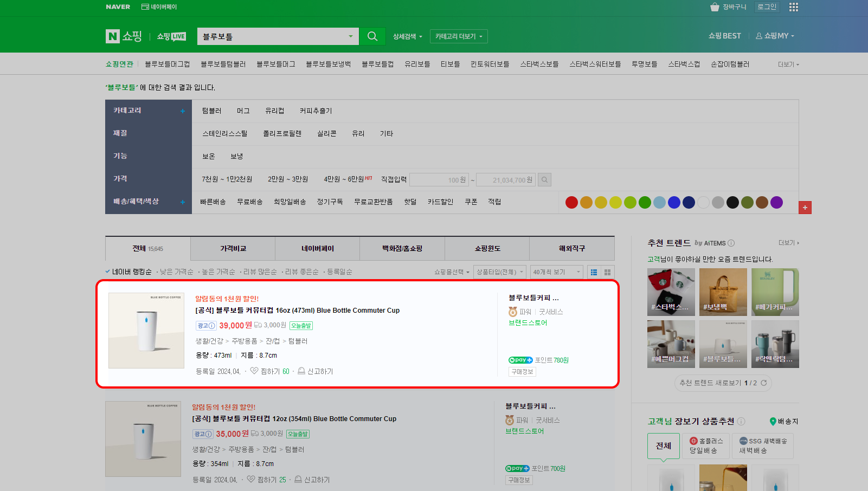Screen dimensions: 868x491
Task: Open 40개씩 보기 dropdown
Action: point(556,272)
